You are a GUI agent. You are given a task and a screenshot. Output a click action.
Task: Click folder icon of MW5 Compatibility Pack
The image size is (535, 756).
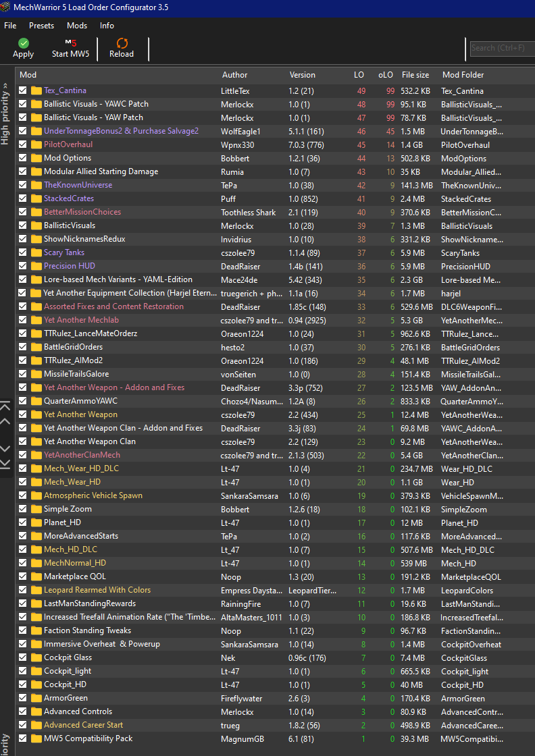(36, 738)
